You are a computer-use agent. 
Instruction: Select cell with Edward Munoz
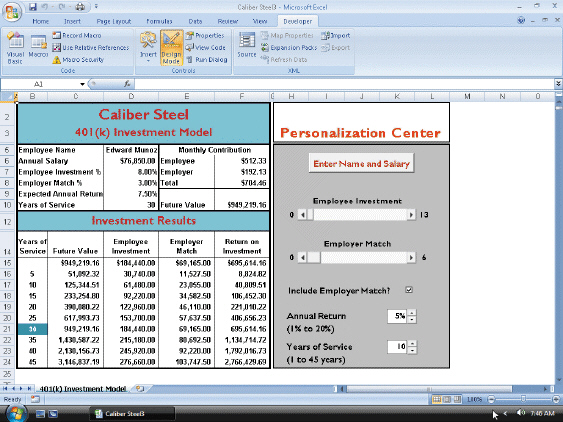(x=131, y=150)
